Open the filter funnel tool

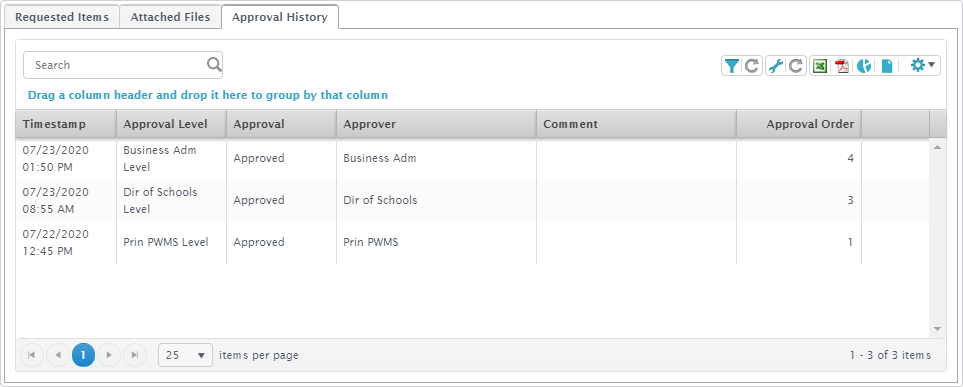point(731,66)
